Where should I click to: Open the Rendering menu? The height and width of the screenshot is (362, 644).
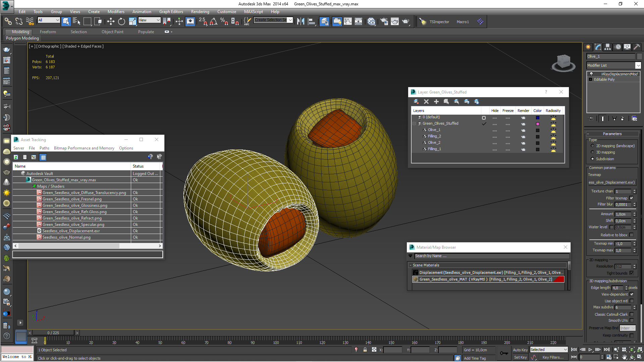pos(200,11)
